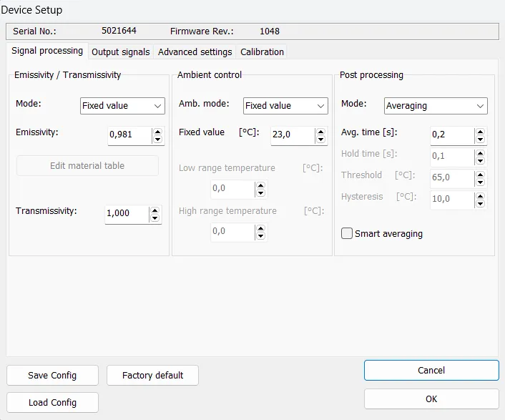Expand the Amb. mode dropdown

click(x=285, y=106)
